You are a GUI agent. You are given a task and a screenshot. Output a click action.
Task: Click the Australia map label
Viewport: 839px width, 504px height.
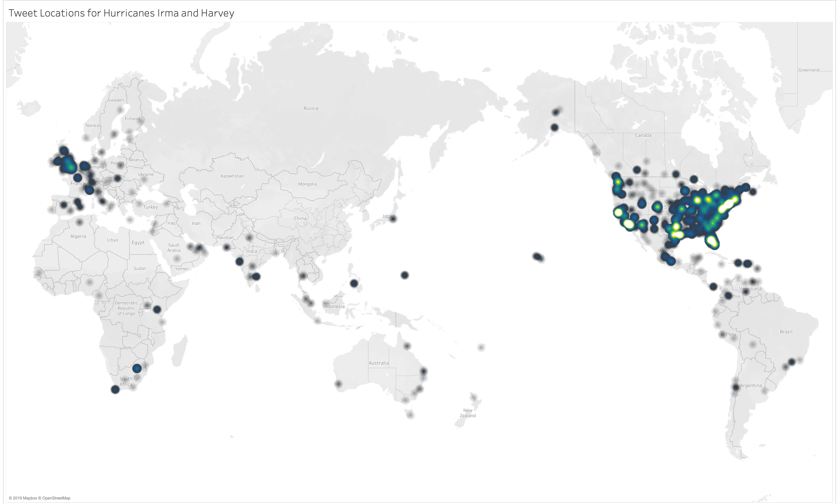coord(379,363)
